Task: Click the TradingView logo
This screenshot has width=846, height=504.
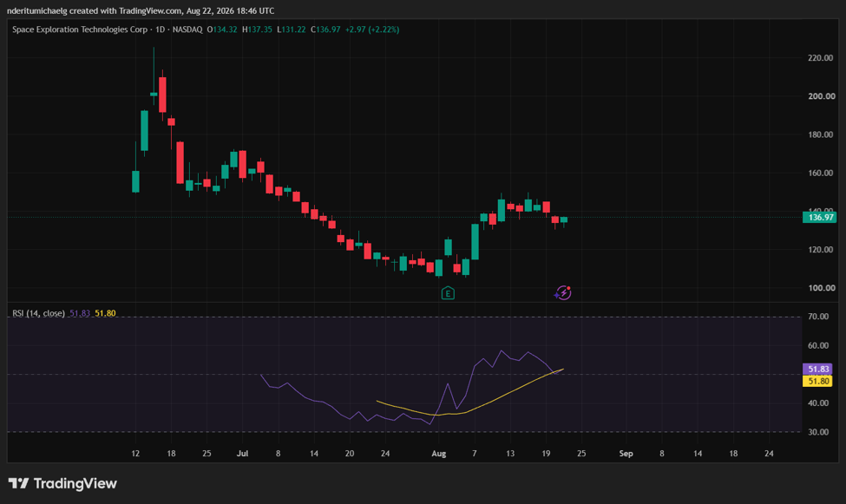Action: click(62, 483)
